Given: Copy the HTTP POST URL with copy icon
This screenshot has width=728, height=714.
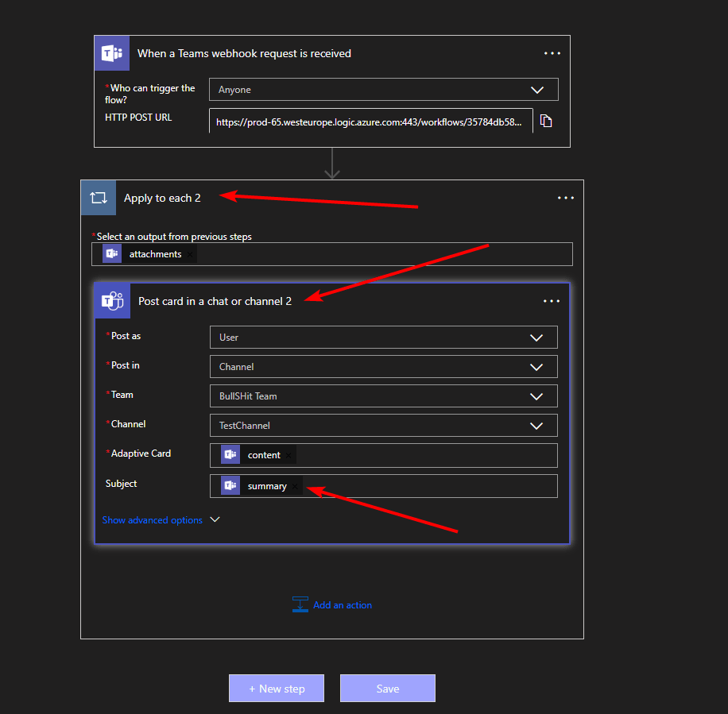Looking at the screenshot, I should [x=546, y=121].
